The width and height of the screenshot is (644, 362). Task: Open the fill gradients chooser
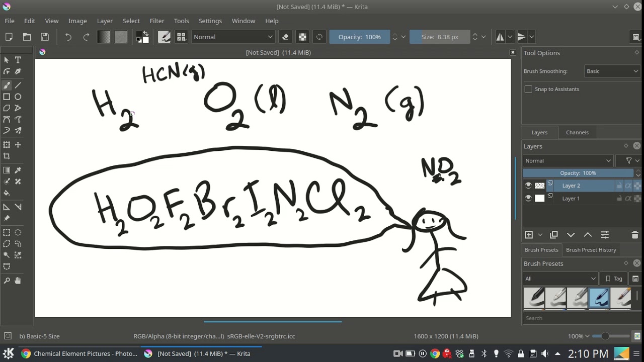point(104,37)
